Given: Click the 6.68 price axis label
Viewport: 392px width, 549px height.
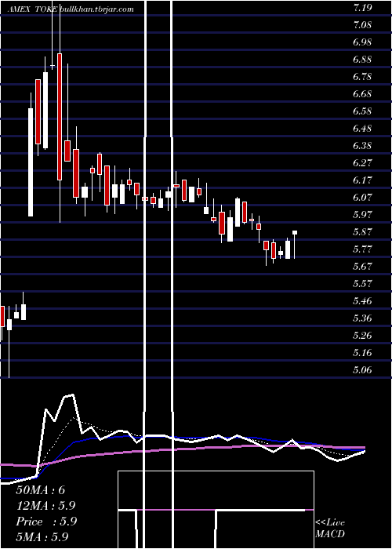Looking at the screenshot, I should [x=362, y=95].
